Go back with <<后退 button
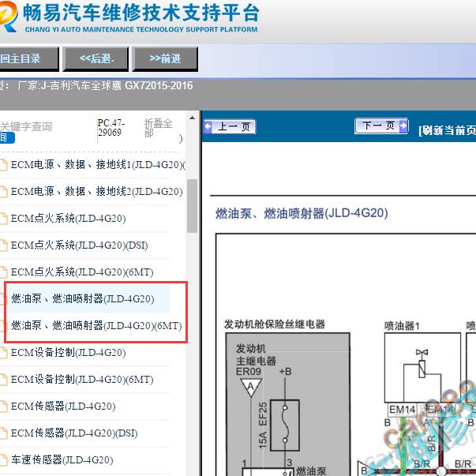 tap(96, 58)
